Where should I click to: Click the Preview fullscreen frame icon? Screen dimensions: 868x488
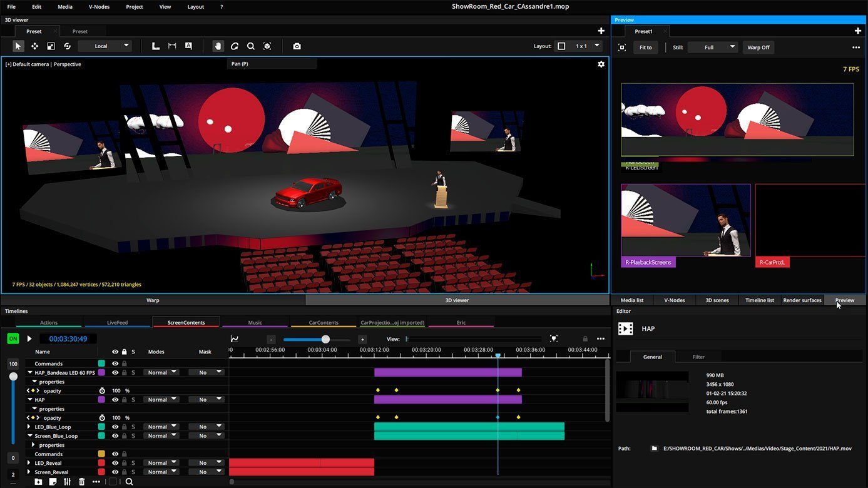coord(622,47)
